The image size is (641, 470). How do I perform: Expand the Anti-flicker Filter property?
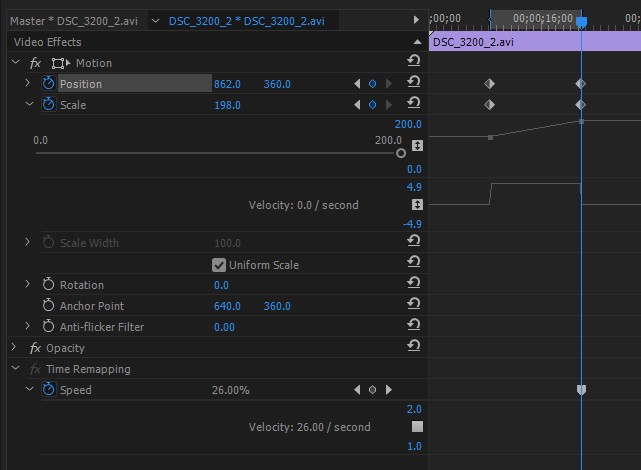27,326
